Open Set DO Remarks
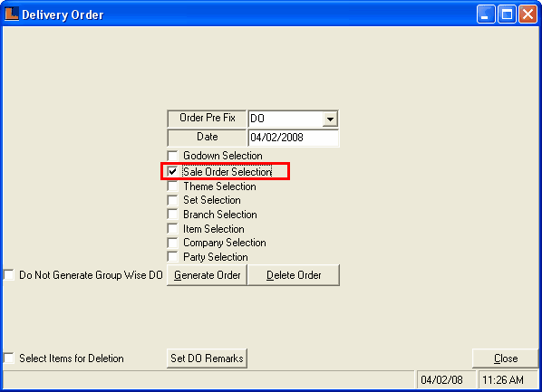542x392 pixels. [x=207, y=359]
